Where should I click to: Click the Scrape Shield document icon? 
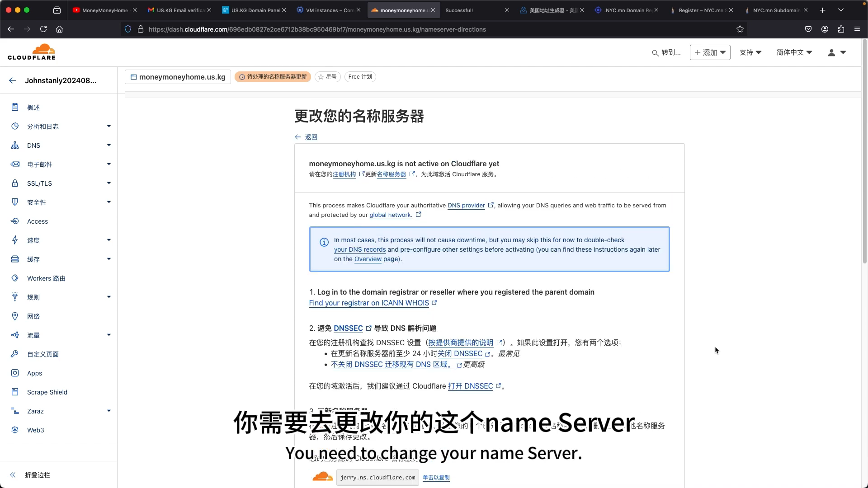pos(15,392)
